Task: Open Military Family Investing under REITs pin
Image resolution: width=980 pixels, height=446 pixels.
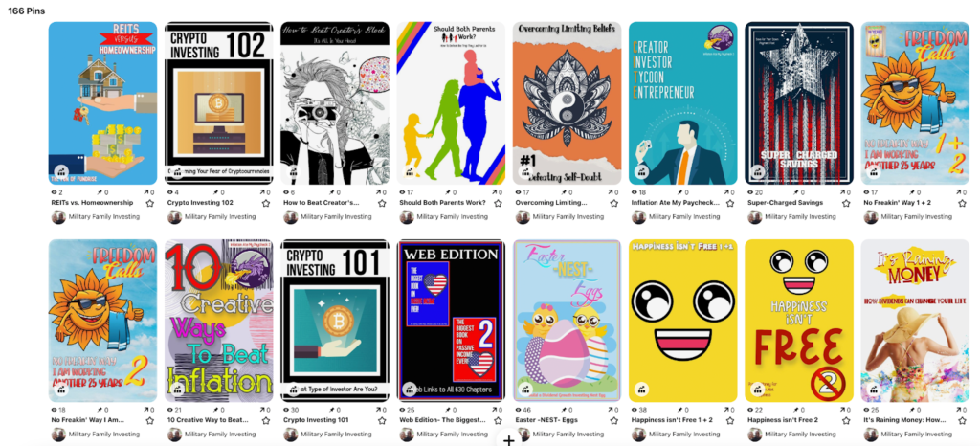Action: (103, 216)
